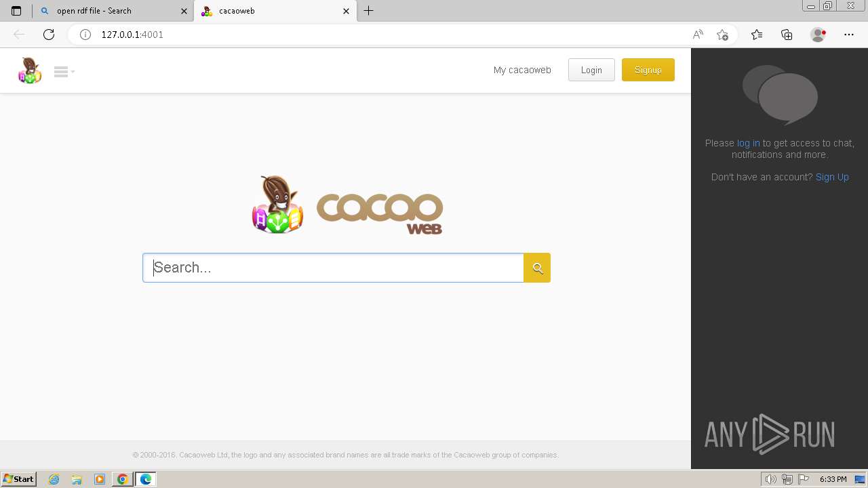Click the chat bubbles icon in the side panel
Screen dimensions: 868x488
(780, 94)
